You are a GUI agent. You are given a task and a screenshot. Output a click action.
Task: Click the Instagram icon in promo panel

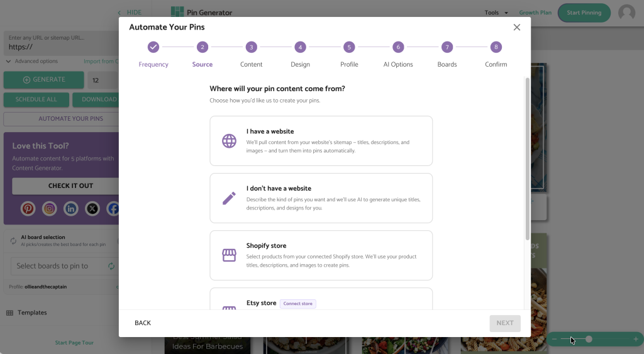point(49,209)
